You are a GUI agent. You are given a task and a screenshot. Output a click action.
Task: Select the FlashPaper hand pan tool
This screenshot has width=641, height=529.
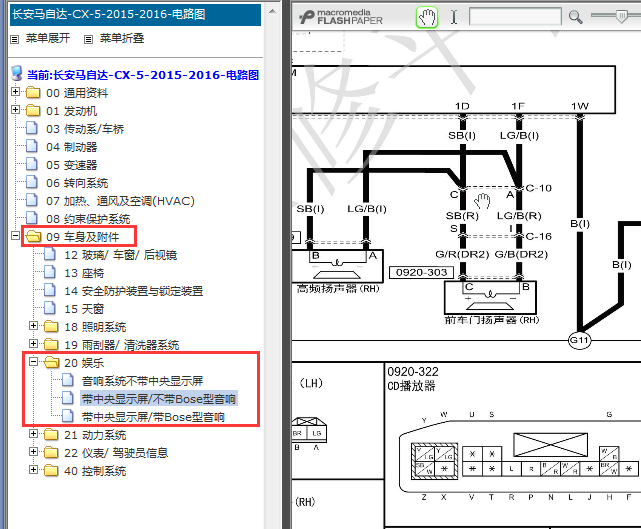point(427,17)
